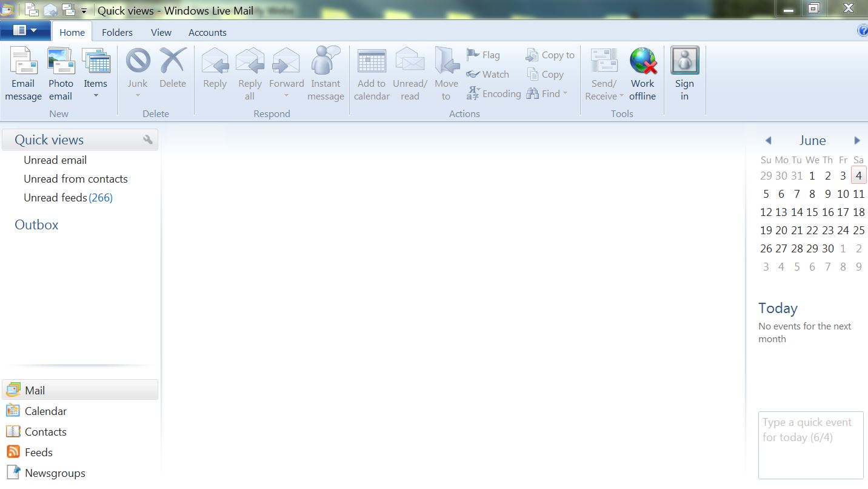Click the Flag action

click(483, 55)
